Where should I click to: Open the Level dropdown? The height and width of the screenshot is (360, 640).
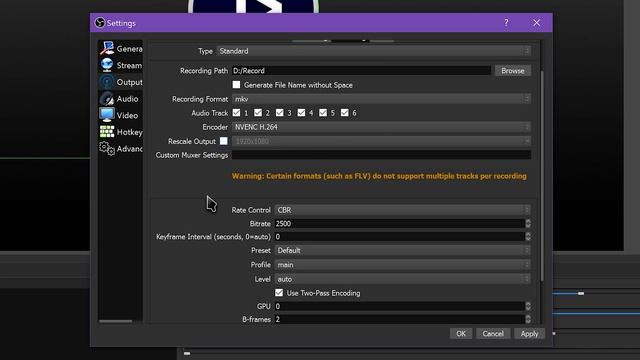[x=402, y=279]
